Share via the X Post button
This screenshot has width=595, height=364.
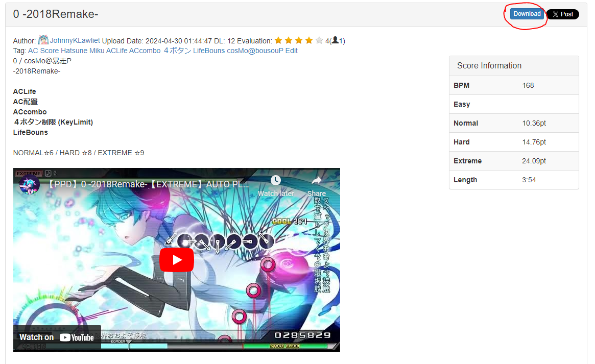point(563,14)
